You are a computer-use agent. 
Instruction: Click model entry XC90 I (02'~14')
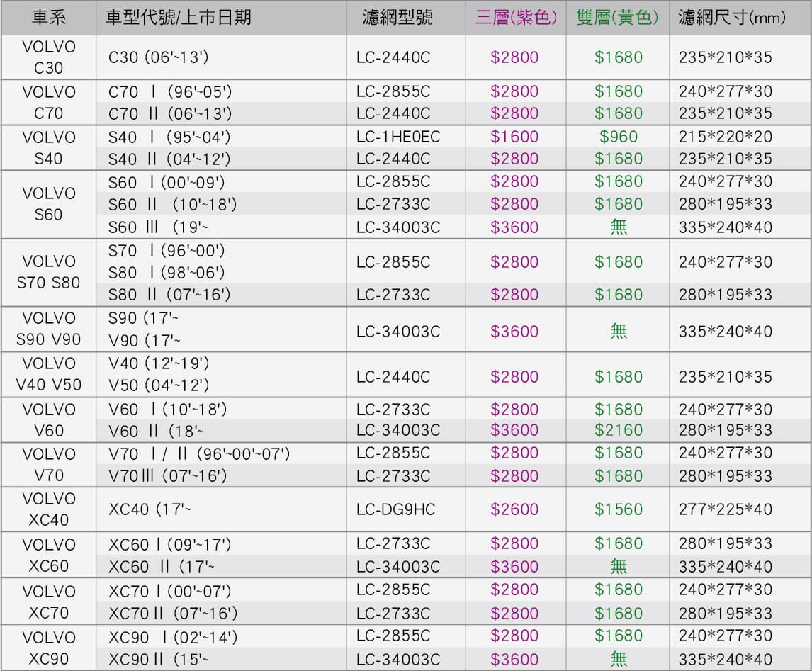pos(173,638)
